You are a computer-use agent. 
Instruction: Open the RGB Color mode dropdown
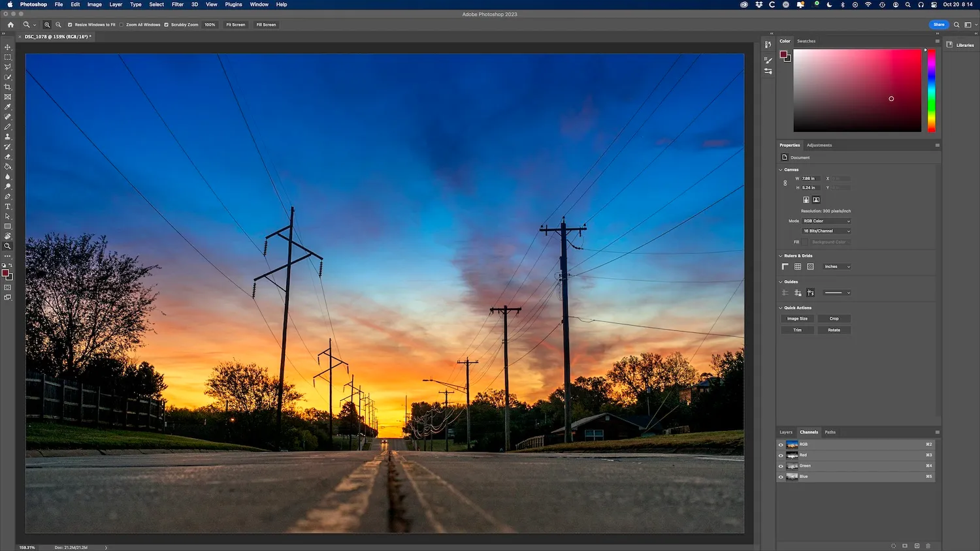pyautogui.click(x=826, y=221)
